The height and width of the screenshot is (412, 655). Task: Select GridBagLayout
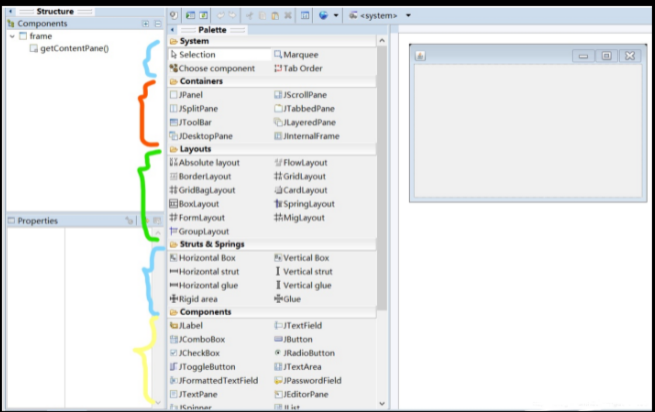click(x=203, y=190)
